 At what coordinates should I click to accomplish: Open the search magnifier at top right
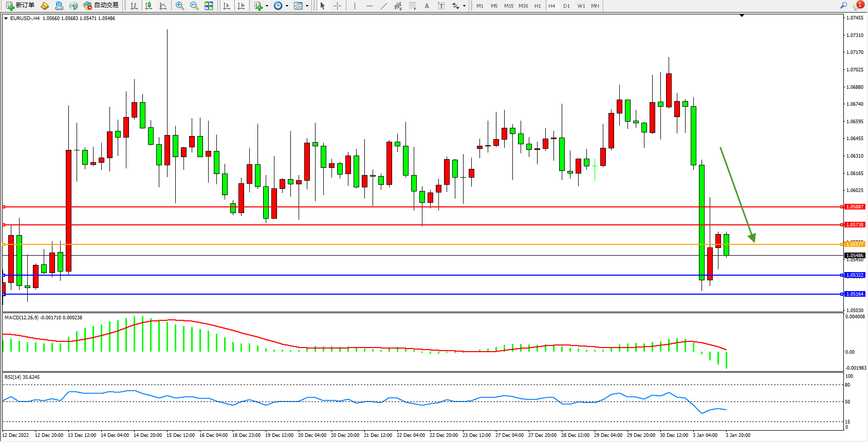843,6
